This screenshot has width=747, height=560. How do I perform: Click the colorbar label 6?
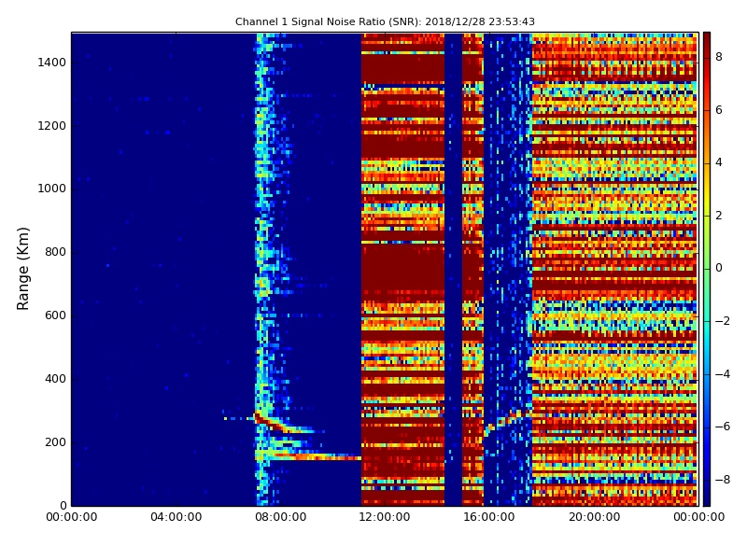pos(719,110)
